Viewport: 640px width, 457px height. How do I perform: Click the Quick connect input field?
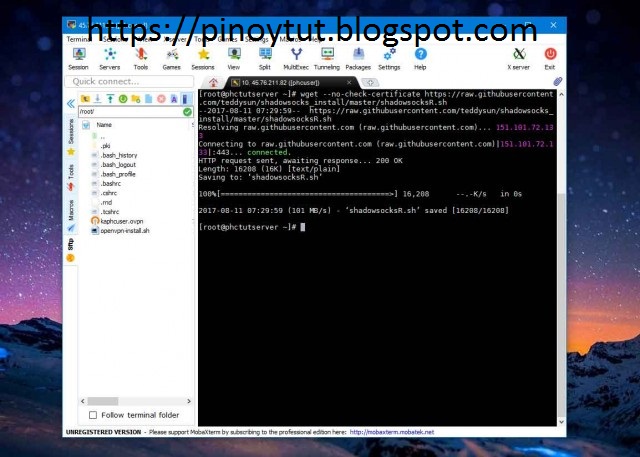[x=129, y=82]
